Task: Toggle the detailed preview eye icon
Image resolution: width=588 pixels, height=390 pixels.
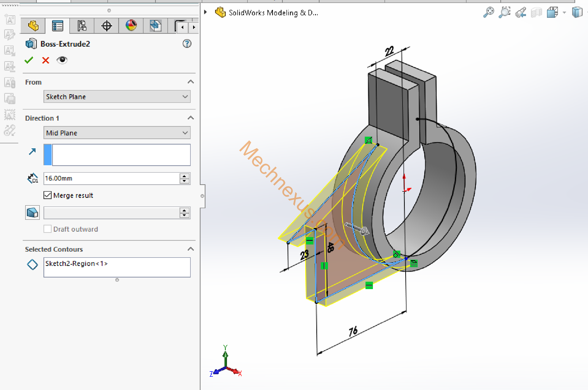Action: 62,60
